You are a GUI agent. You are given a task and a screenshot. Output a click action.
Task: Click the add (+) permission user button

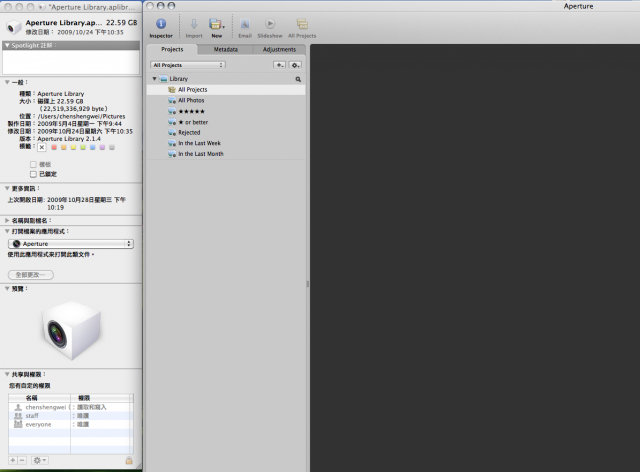(x=12, y=459)
